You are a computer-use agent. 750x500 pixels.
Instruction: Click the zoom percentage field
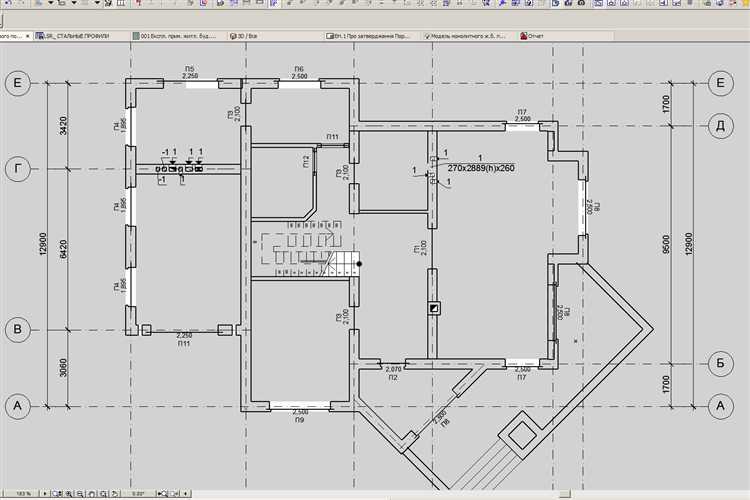(x=23, y=493)
